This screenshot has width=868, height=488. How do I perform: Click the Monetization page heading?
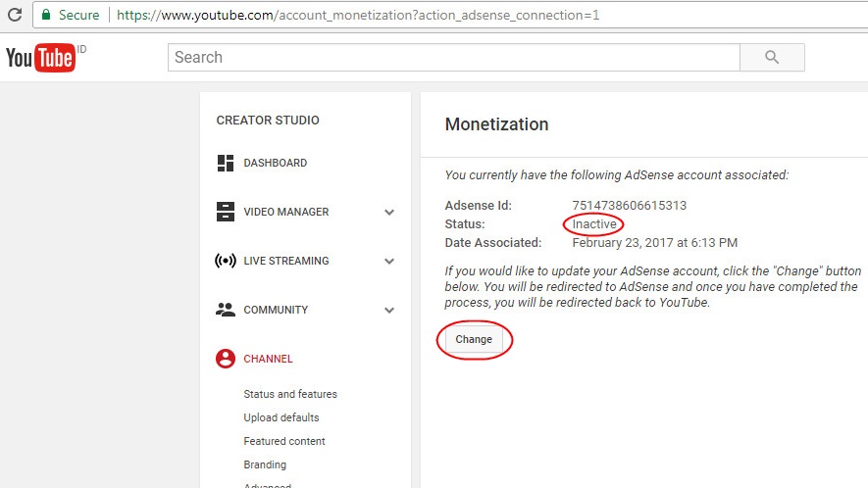496,123
